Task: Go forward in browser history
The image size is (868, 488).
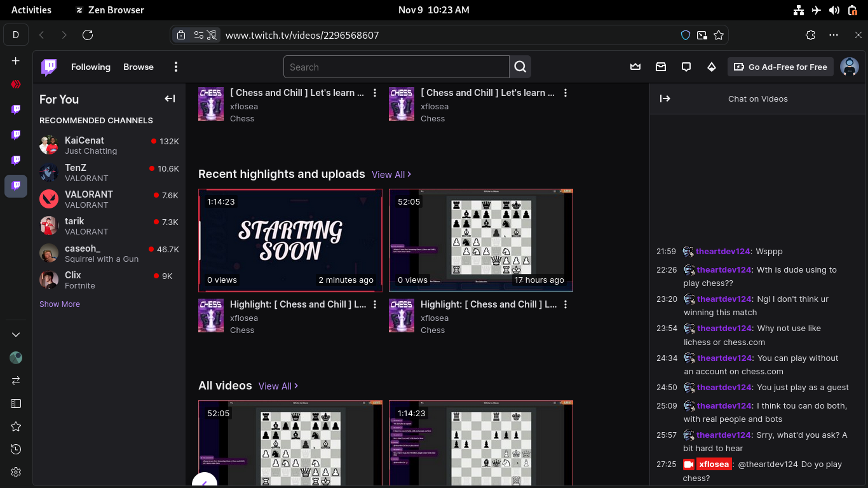Action: coord(64,35)
